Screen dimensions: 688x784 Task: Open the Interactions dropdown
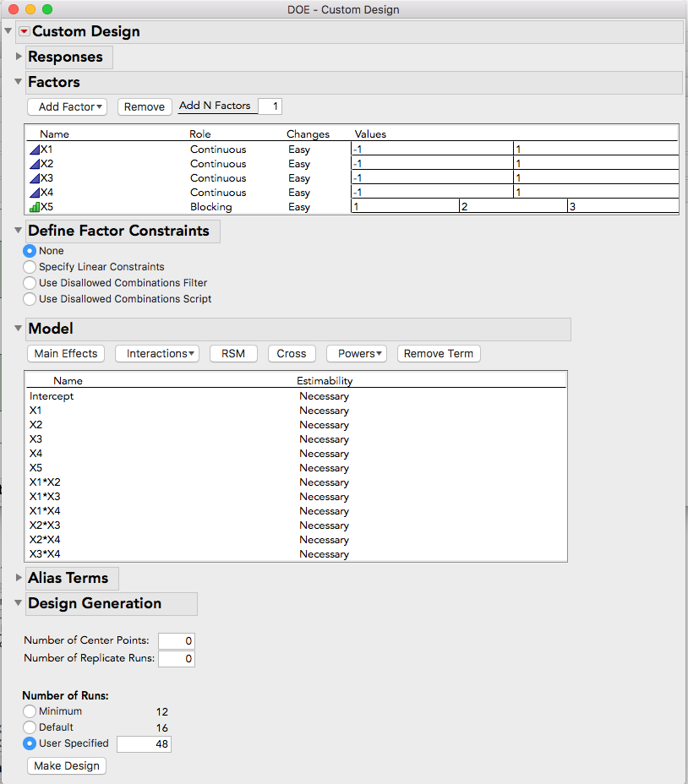(157, 353)
